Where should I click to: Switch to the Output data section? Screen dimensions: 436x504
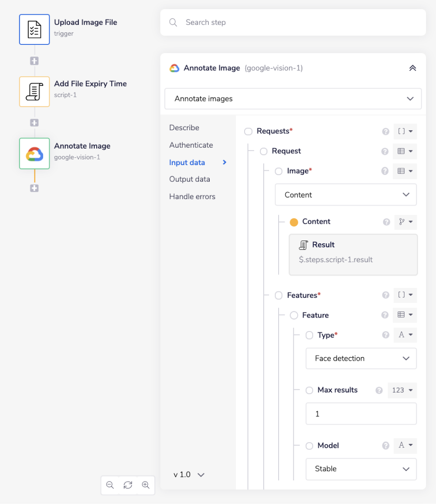click(190, 179)
